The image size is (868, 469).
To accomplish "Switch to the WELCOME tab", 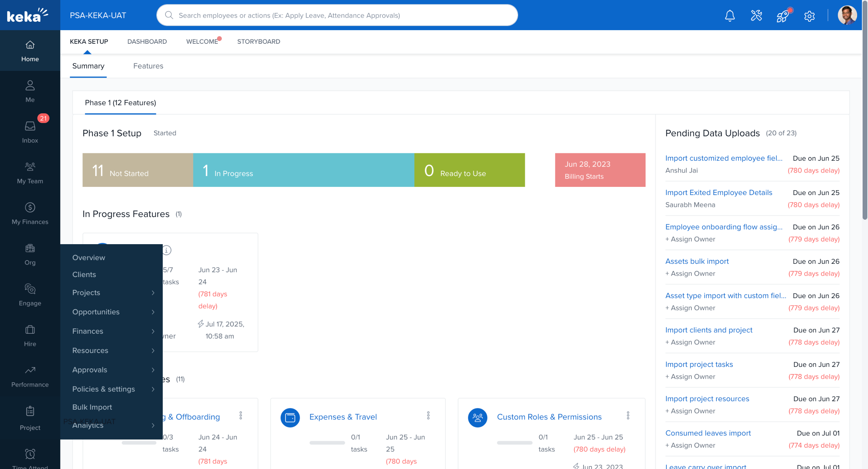I will click(x=202, y=41).
